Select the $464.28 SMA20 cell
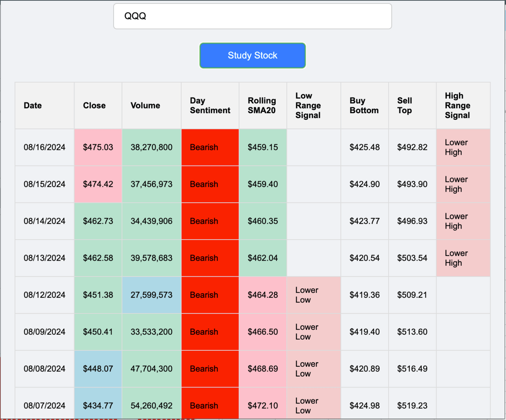This screenshot has width=506, height=420. (263, 295)
